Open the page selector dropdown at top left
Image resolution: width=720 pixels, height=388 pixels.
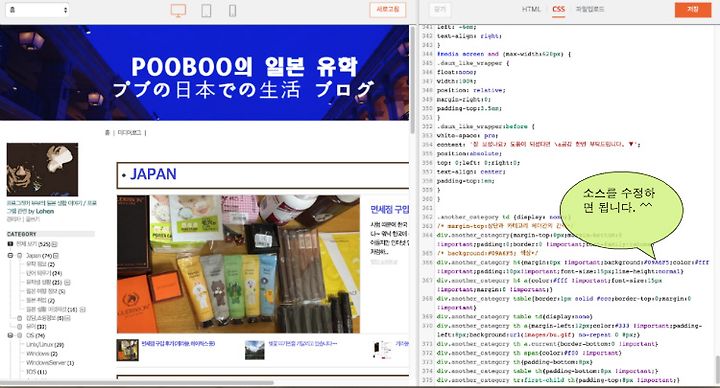click(37, 10)
